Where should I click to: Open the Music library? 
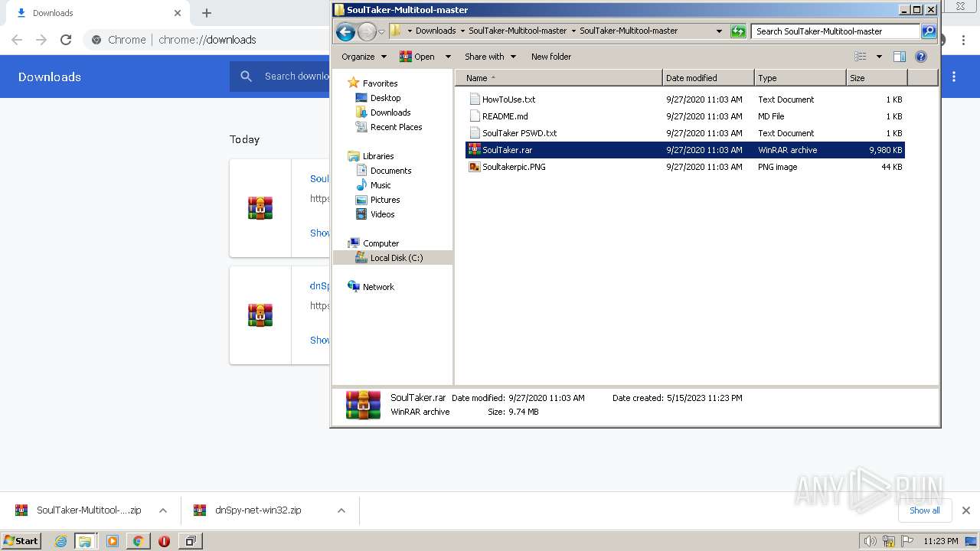[x=381, y=185]
